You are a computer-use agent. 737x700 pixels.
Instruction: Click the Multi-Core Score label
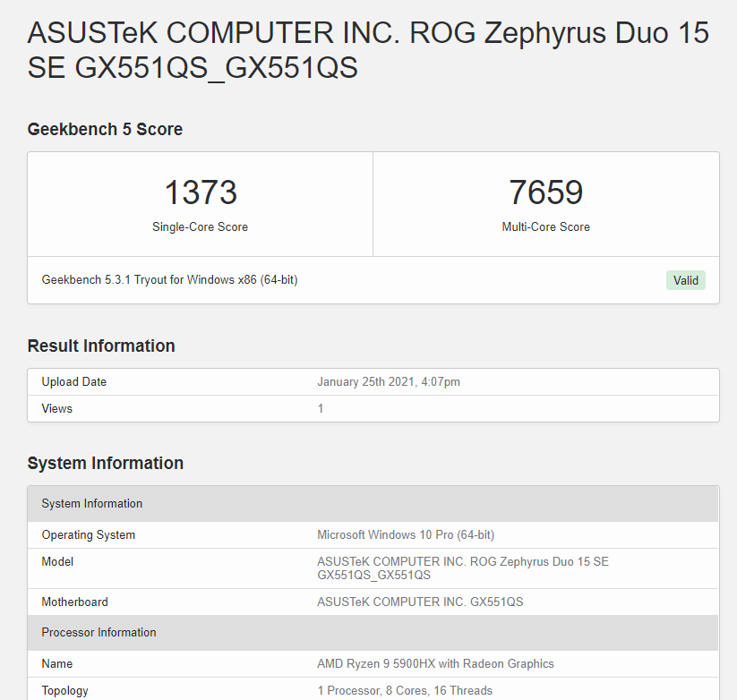(x=545, y=226)
